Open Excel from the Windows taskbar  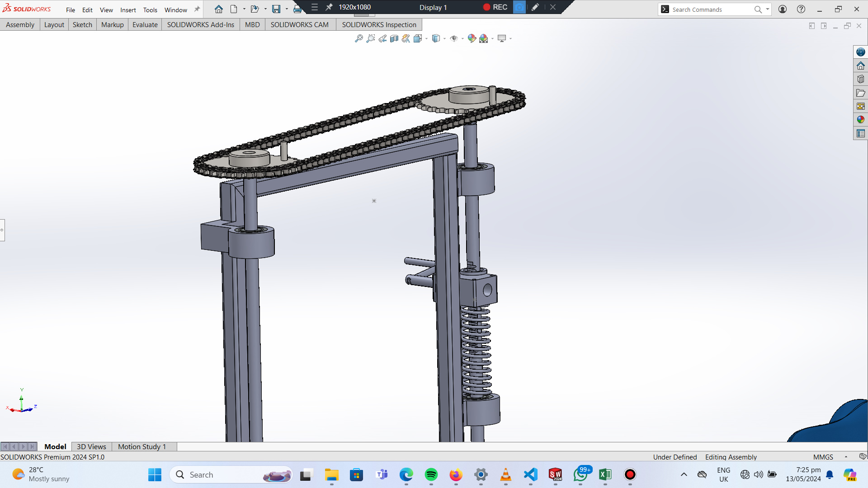pos(605,474)
